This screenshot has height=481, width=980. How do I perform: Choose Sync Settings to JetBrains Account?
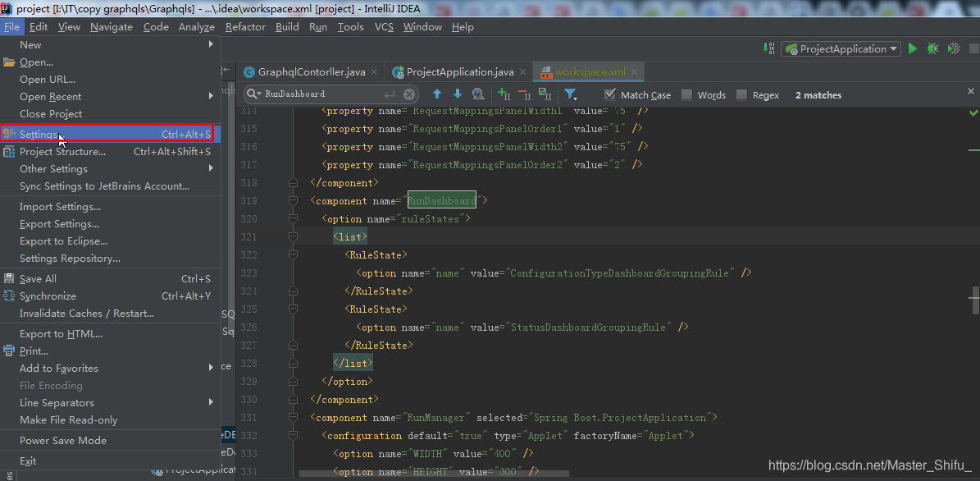point(110,186)
